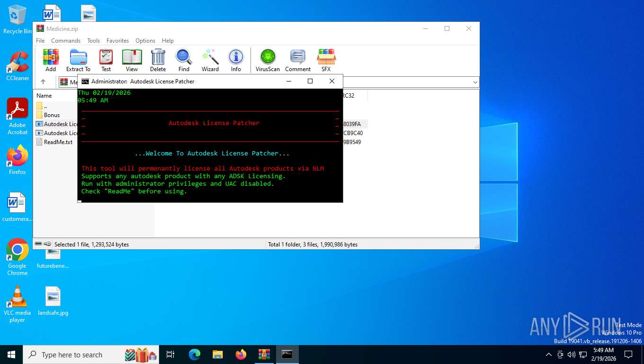This screenshot has height=364, width=644.
Task: Open volume control in system tray
Action: (x=571, y=355)
